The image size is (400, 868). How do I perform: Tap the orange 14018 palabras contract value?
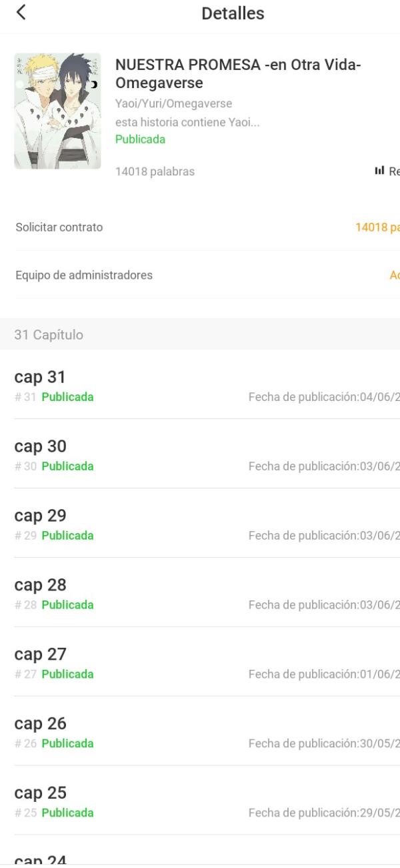(x=377, y=228)
